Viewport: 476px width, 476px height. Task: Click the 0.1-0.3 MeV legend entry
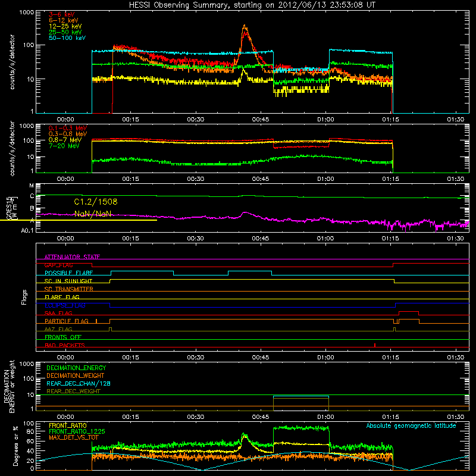pyautogui.click(x=68, y=128)
